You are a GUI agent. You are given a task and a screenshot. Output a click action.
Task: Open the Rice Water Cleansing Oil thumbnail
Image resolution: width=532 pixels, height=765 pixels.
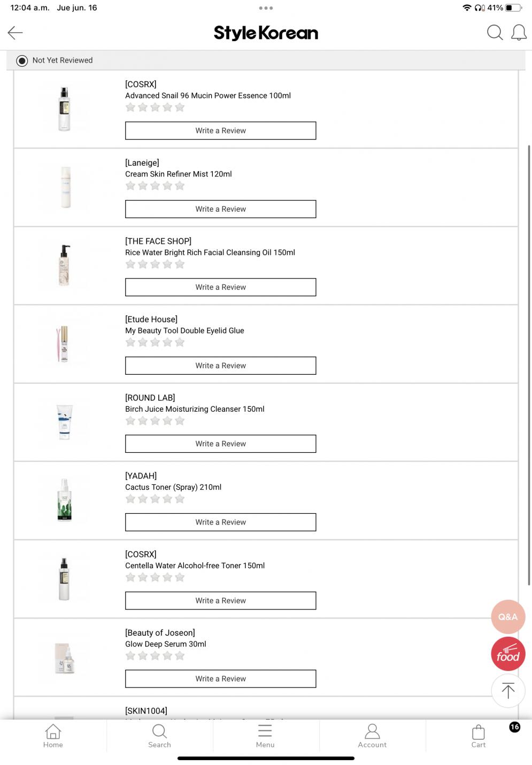tap(65, 265)
